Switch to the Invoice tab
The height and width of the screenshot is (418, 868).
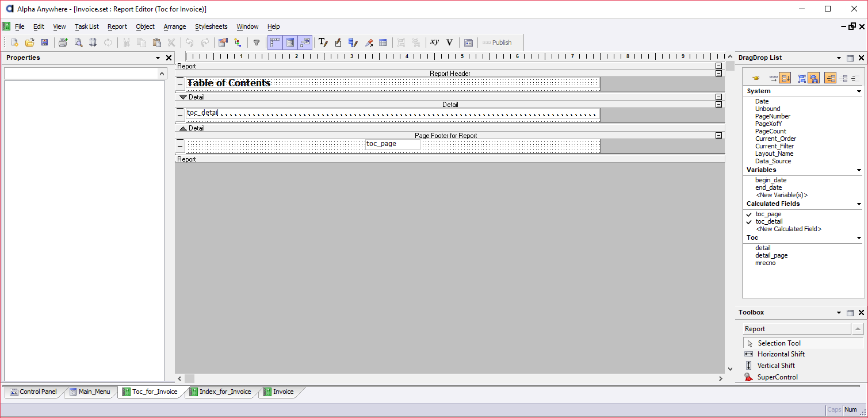point(279,392)
